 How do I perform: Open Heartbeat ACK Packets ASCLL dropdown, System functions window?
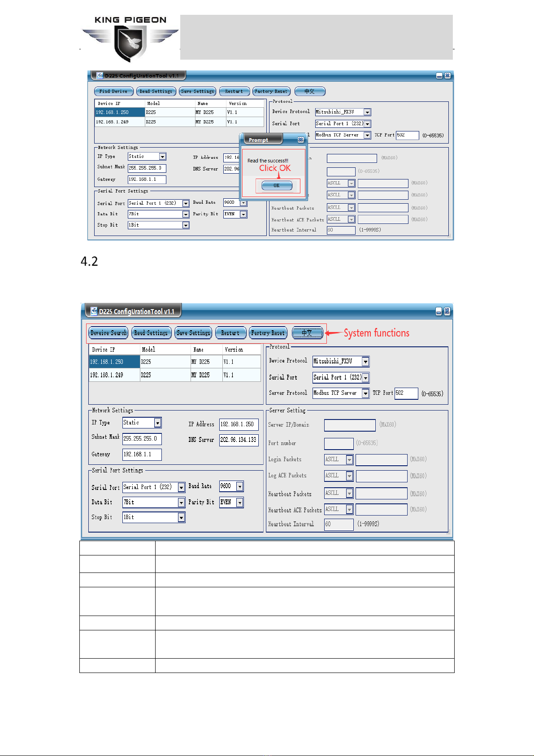[x=350, y=510]
